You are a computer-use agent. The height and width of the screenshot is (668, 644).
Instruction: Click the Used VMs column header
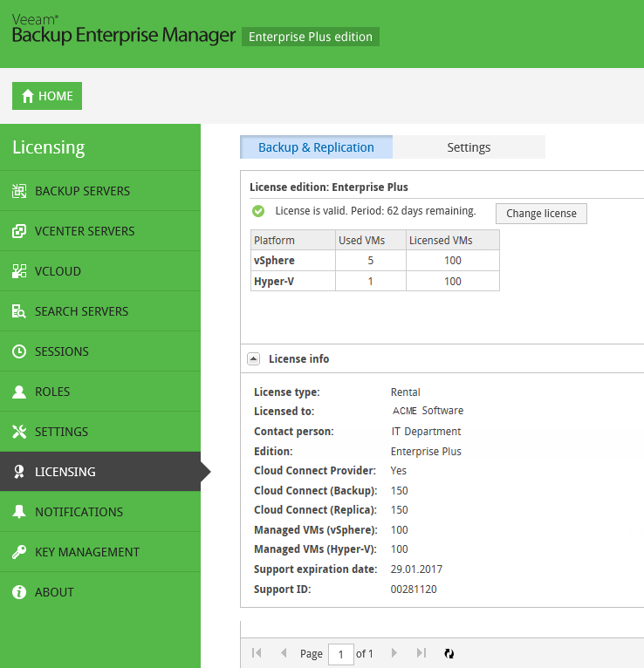(x=371, y=240)
